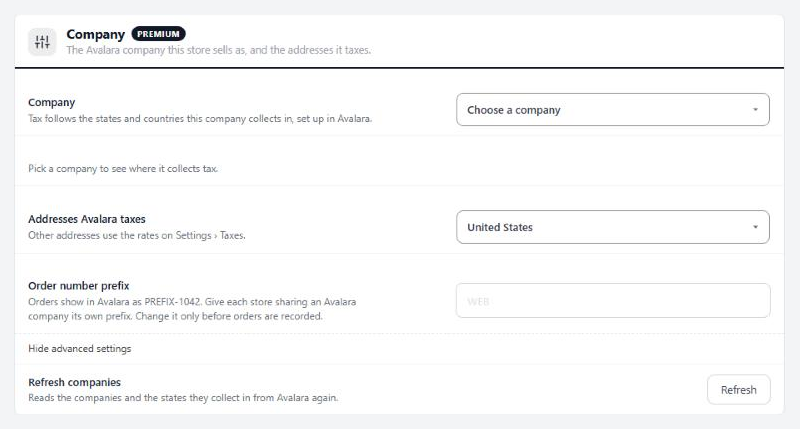Viewport: 800px width, 429px height.
Task: Click the arrow on United States dropdown
Action: [755, 227]
